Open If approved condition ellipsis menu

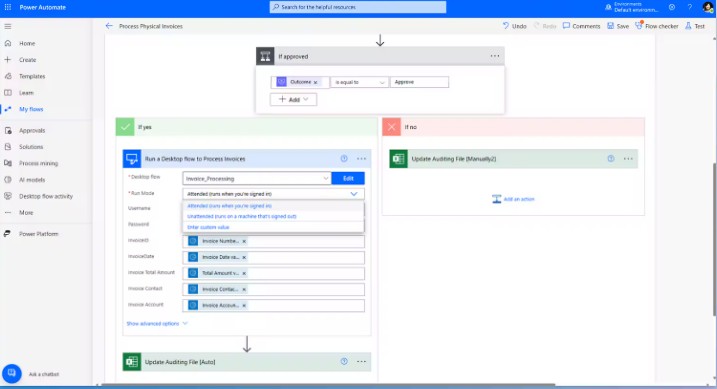(x=495, y=56)
